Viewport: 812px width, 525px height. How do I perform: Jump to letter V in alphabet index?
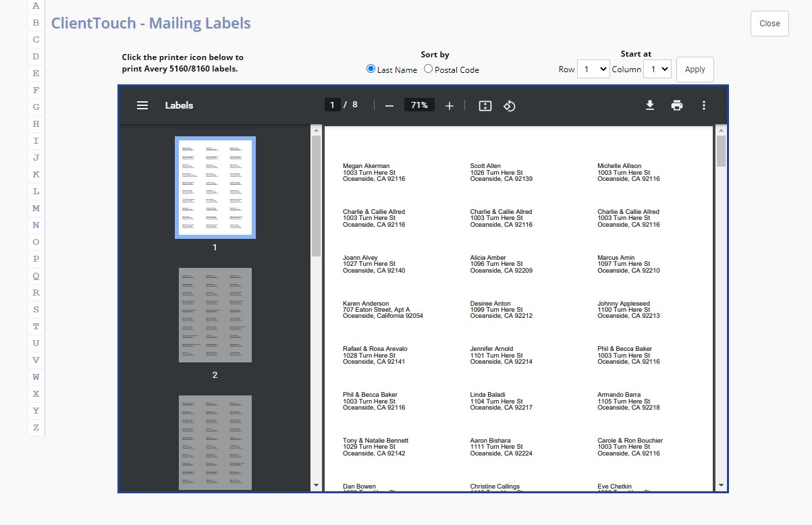point(36,360)
